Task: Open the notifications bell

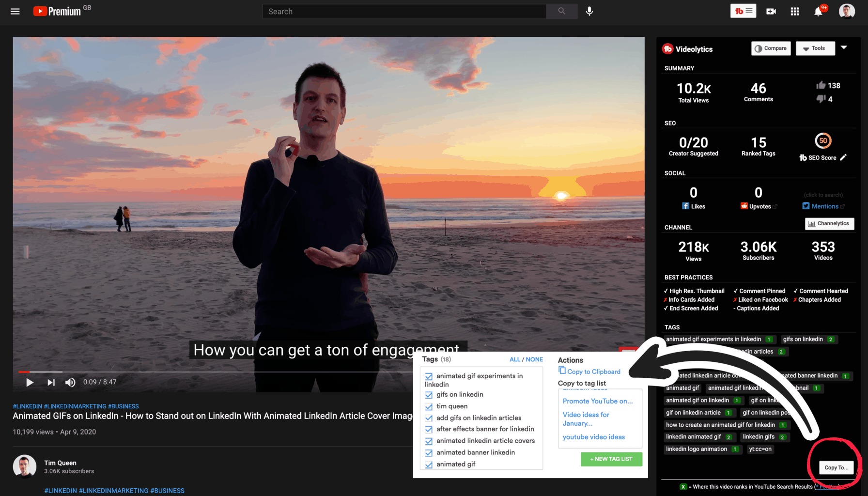Action: (819, 11)
